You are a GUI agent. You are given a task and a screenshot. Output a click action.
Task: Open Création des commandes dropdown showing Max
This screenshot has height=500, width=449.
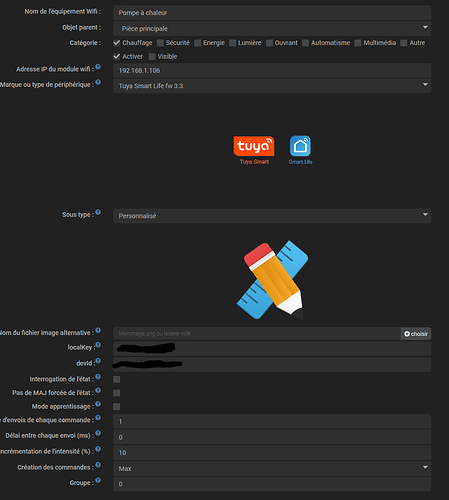272,468
